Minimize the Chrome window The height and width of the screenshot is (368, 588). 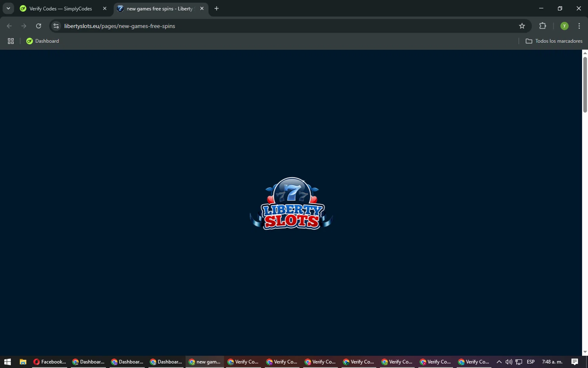pyautogui.click(x=541, y=8)
